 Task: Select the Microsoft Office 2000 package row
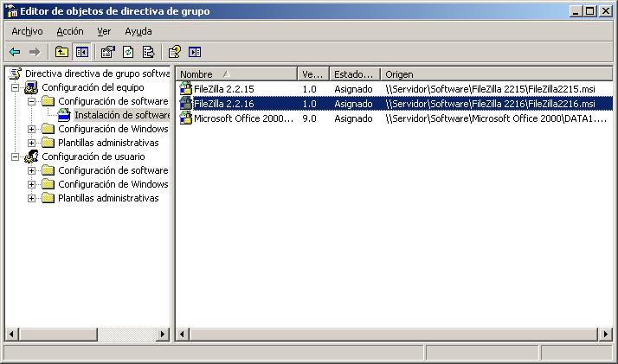coord(243,118)
